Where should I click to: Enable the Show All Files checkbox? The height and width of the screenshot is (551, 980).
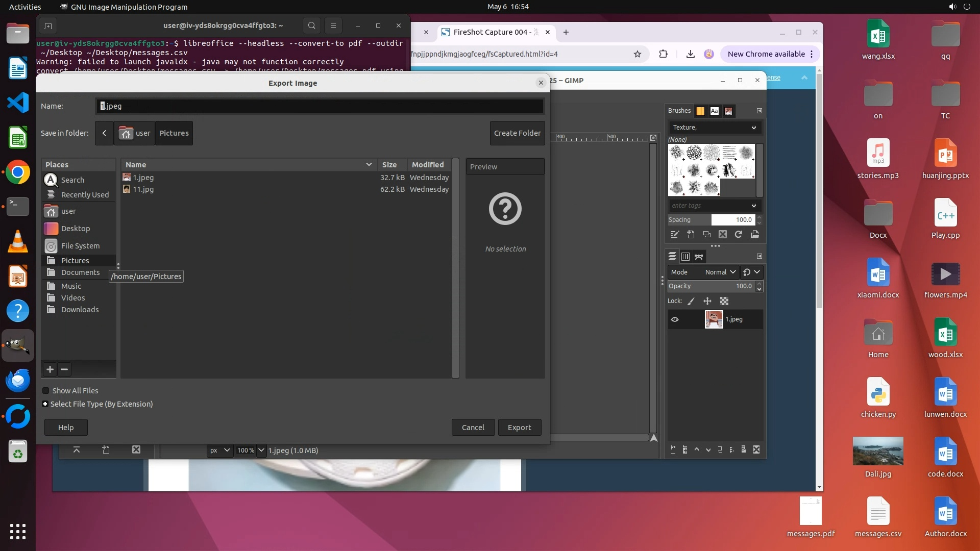46,391
